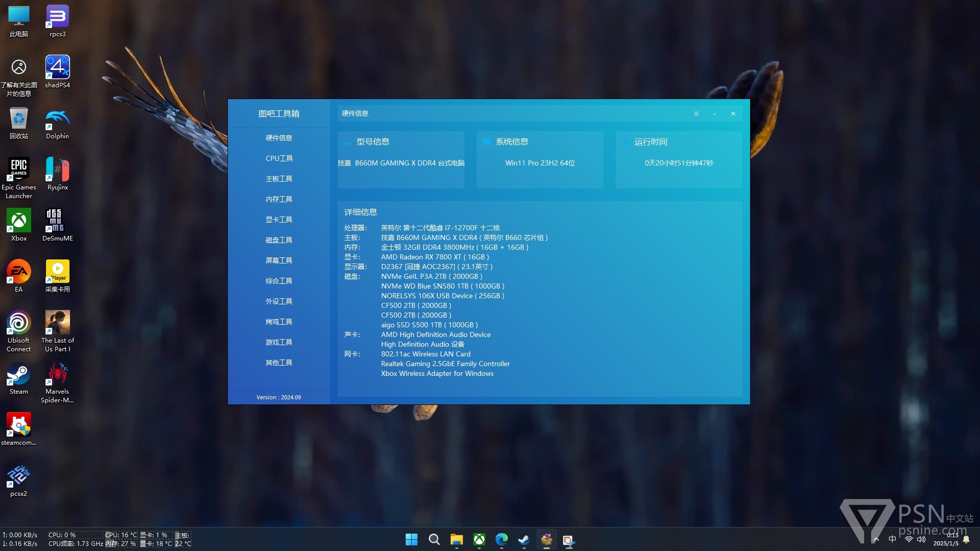Open the 综合工具 category
980x551 pixels.
278,281
